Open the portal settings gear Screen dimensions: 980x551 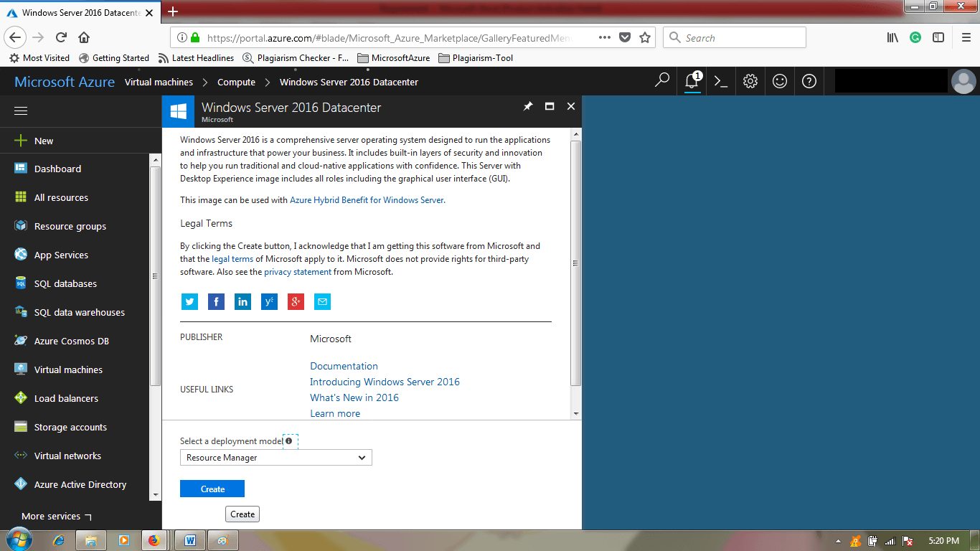click(x=750, y=81)
